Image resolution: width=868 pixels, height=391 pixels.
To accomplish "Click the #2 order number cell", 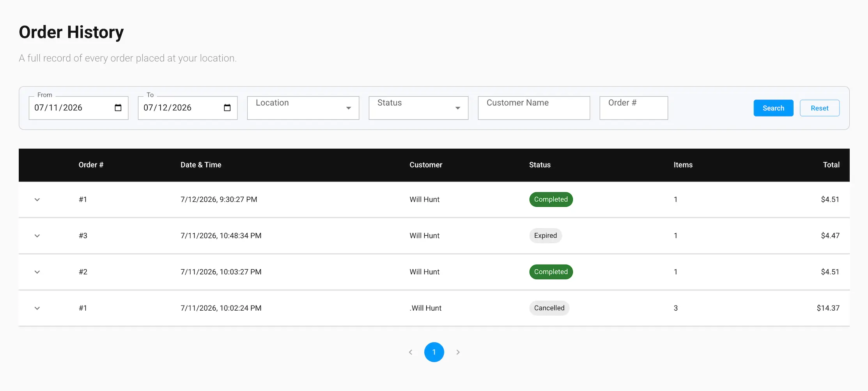I will [x=83, y=272].
